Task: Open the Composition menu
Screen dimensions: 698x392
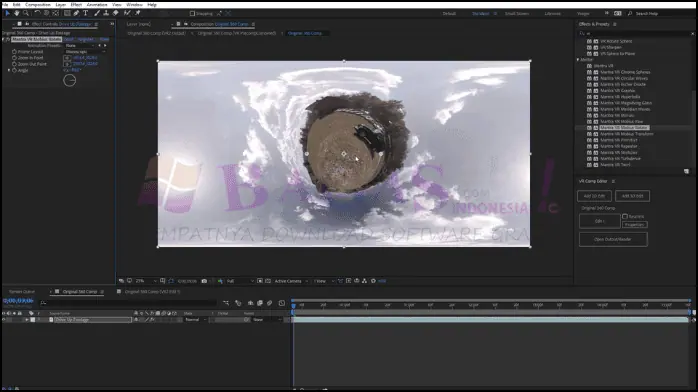Action: click(38, 4)
